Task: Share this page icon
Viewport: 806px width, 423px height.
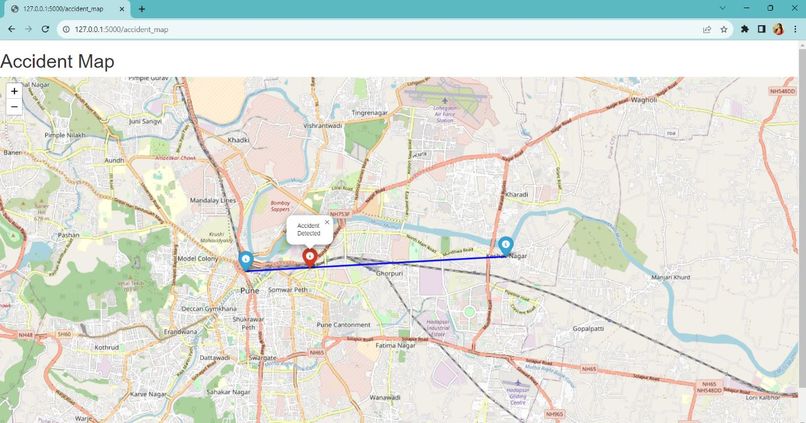Action: (x=707, y=29)
